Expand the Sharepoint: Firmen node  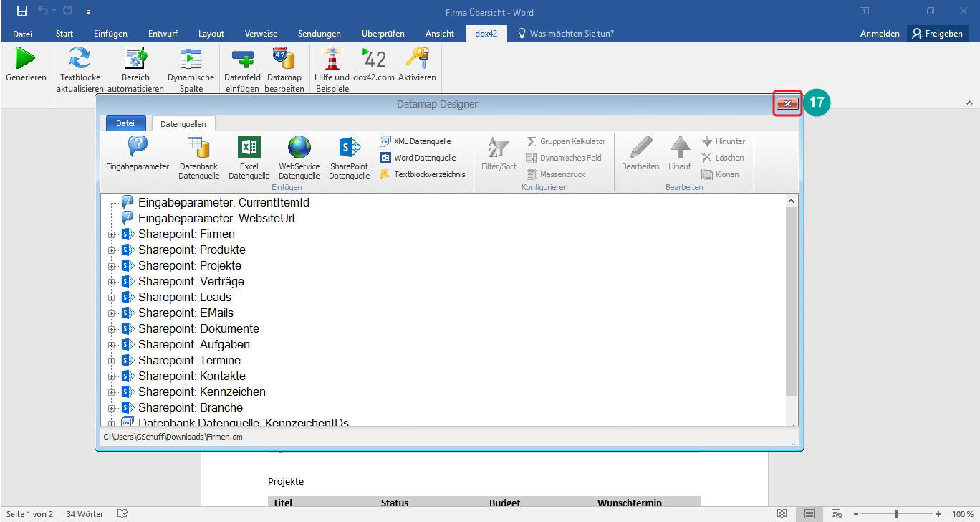tap(111, 234)
